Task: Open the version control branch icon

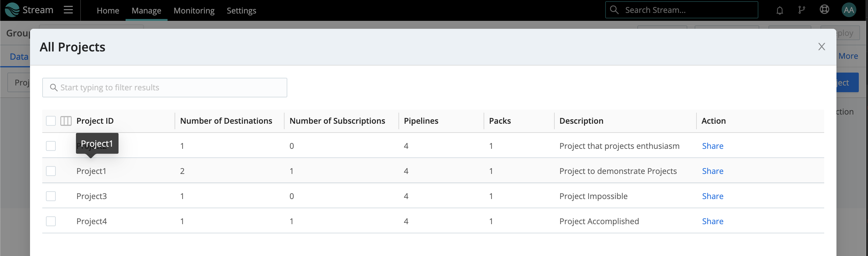Action: point(802,10)
